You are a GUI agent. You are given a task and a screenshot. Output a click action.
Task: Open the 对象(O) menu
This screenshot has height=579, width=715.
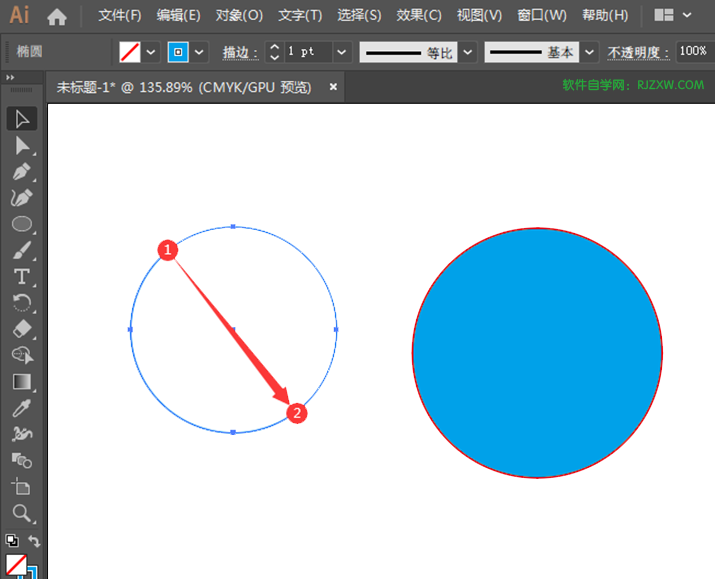pos(239,16)
